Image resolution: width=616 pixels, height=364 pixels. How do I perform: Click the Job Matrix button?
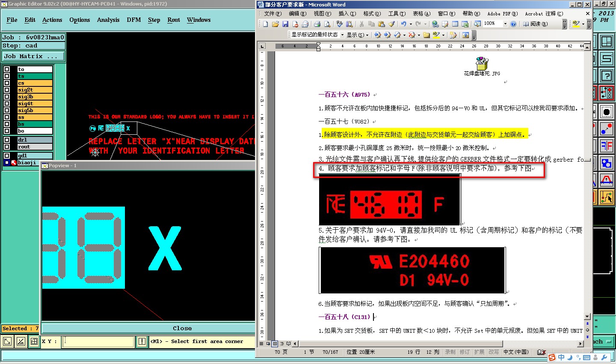(33, 56)
